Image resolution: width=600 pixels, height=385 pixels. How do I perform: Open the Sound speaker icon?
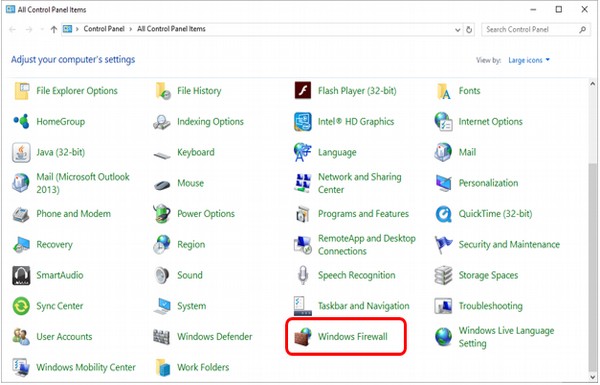click(162, 275)
